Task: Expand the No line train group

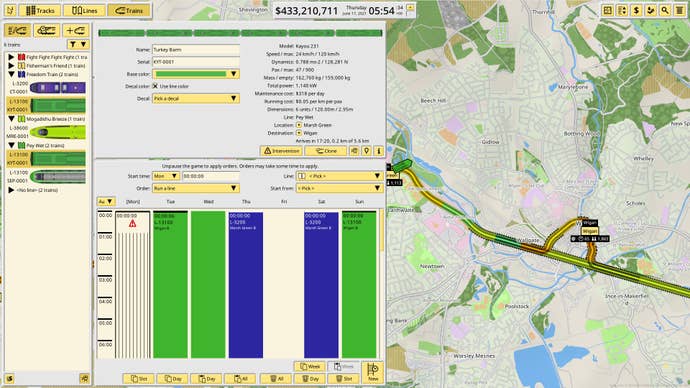Action: coord(11,190)
